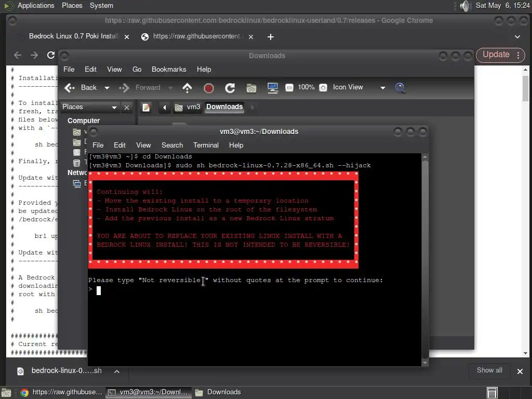
Task: Open terminal View menu
Action: [143, 145]
